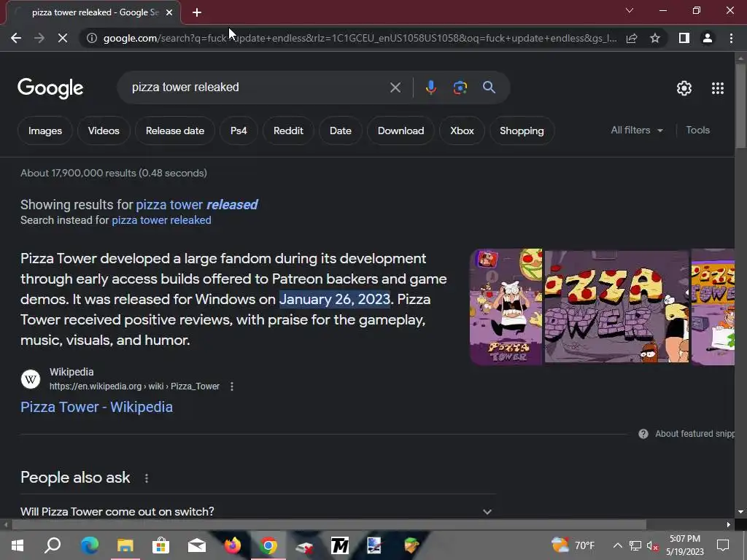Open the Chrome profile menu

(708, 38)
